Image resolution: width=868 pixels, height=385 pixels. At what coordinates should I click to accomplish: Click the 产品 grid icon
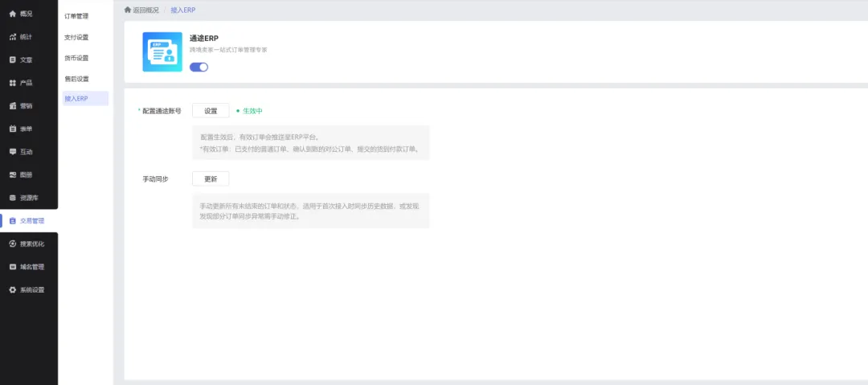pos(13,83)
